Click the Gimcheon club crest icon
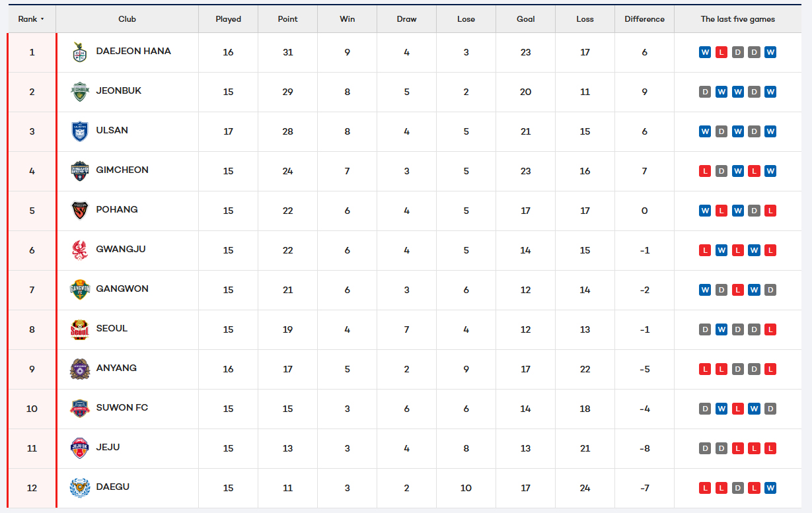This screenshot has height=513, width=812. click(79, 171)
